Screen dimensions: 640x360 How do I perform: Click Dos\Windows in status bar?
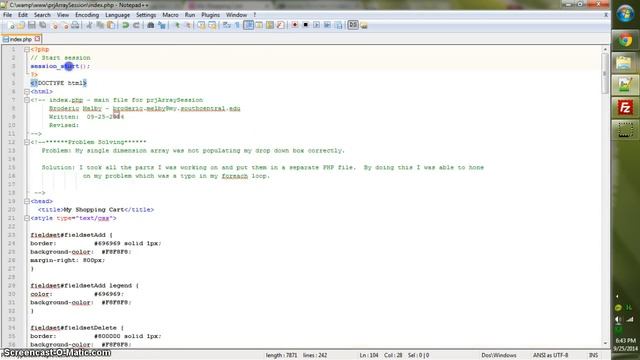tap(498, 356)
